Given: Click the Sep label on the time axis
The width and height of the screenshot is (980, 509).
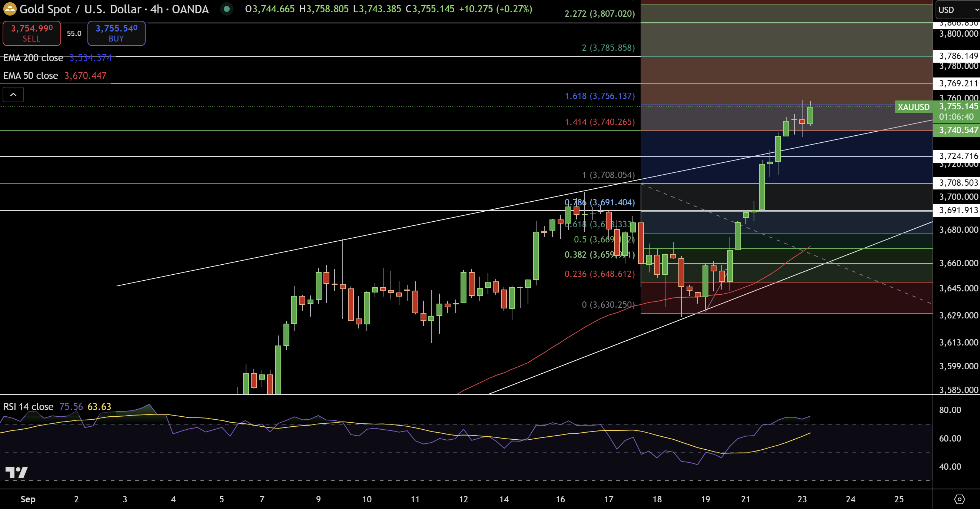Looking at the screenshot, I should [28, 499].
